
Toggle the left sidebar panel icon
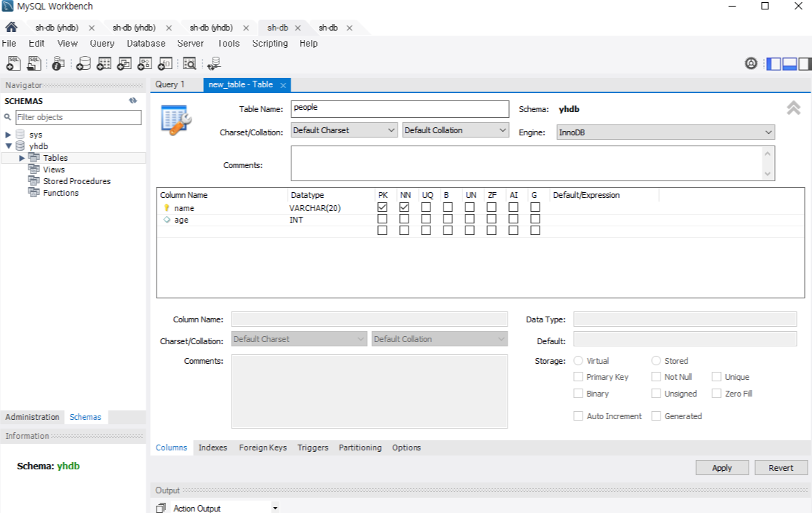(773, 64)
